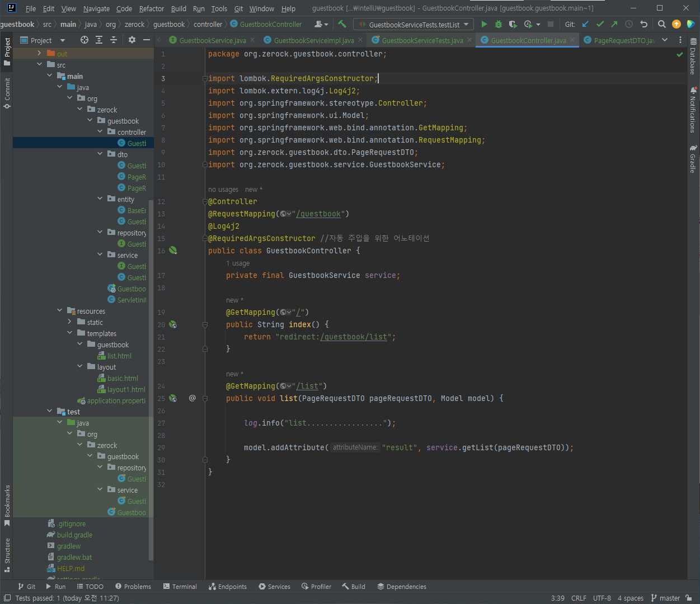The height and width of the screenshot is (604, 700).
Task: Show hidden editor tabs dropdown chevron
Action: pyautogui.click(x=665, y=40)
